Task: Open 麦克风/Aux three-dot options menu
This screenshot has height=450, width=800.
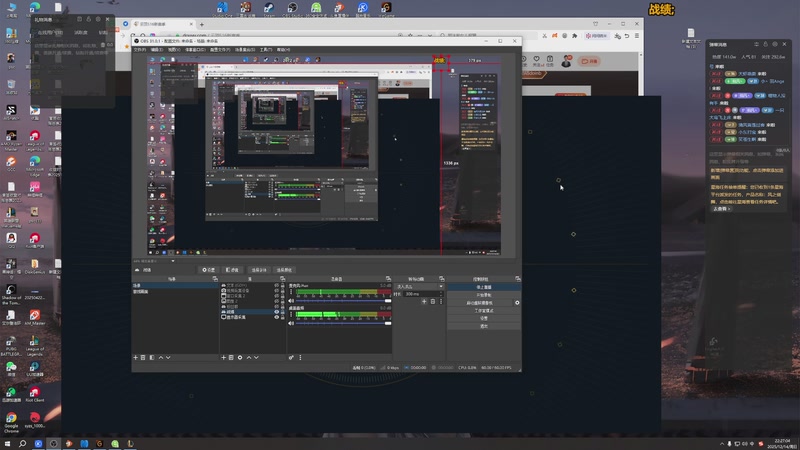Action: point(291,292)
